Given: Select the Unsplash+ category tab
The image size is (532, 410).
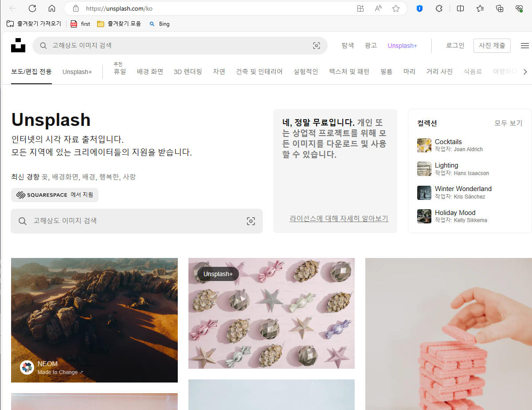Looking at the screenshot, I should pyautogui.click(x=77, y=72).
